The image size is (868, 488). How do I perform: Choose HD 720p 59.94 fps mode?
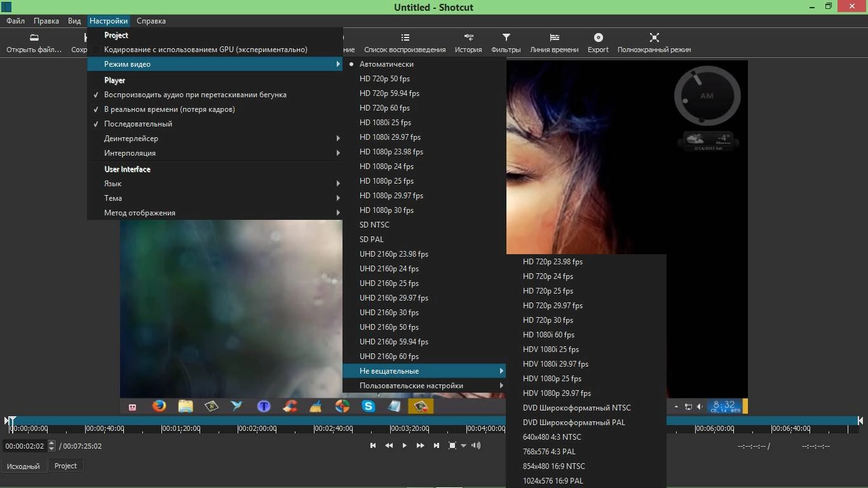click(x=424, y=93)
